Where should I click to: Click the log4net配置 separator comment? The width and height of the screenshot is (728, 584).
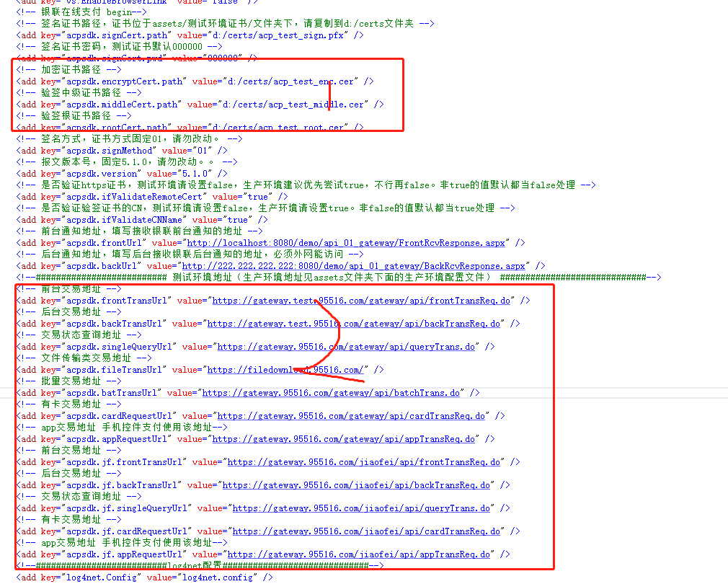(x=200, y=566)
